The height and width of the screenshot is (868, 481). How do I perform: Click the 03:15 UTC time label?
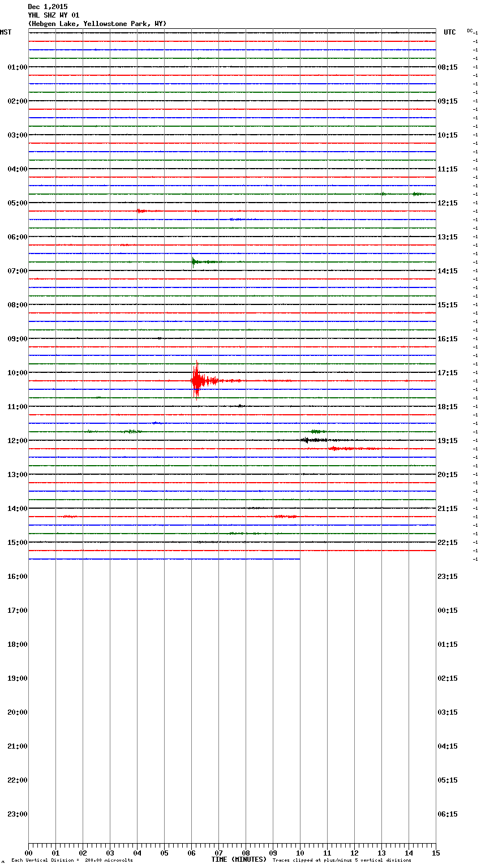[x=448, y=712]
